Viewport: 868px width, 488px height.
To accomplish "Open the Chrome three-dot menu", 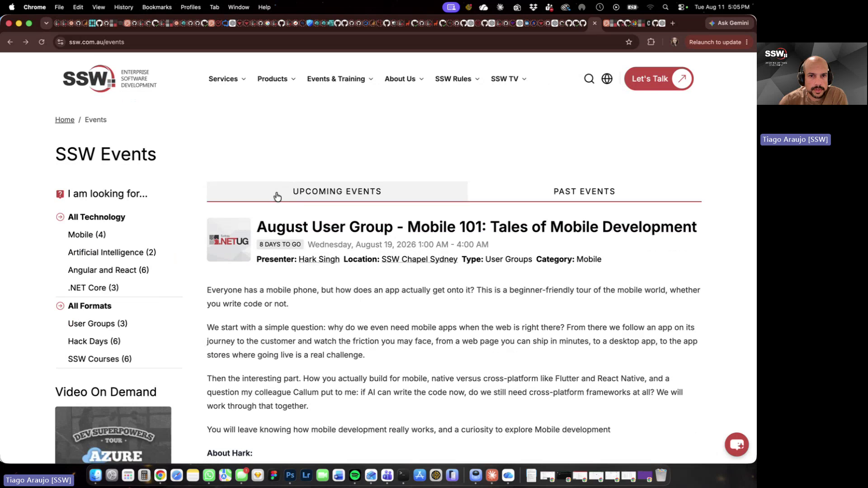I will coord(747,42).
